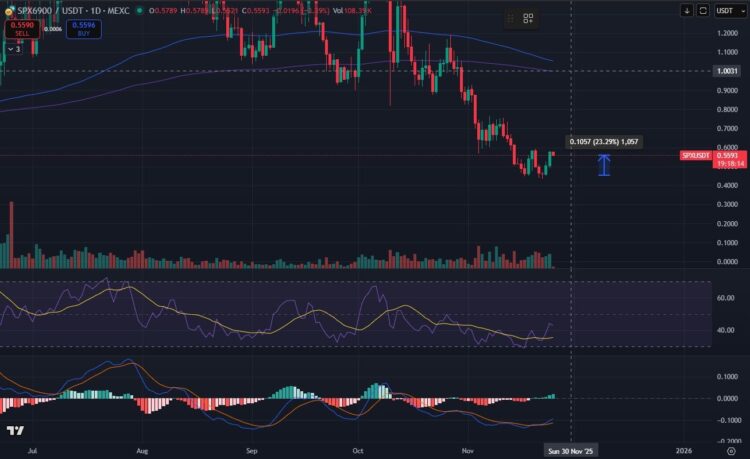
Task: Click the 23.29% measurement tooltip label
Action: pos(603,142)
